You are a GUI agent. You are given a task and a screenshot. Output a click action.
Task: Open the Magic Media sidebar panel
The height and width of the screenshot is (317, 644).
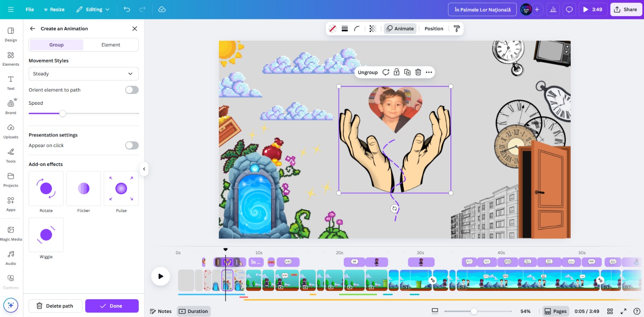[x=11, y=233]
